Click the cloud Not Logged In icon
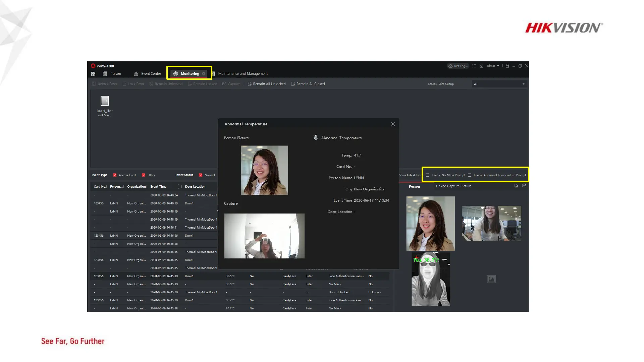Viewport: 644px width, 362px height. click(x=451, y=66)
